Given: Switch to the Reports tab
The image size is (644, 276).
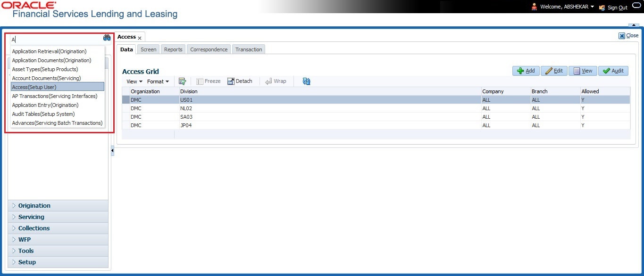Looking at the screenshot, I should [x=173, y=49].
